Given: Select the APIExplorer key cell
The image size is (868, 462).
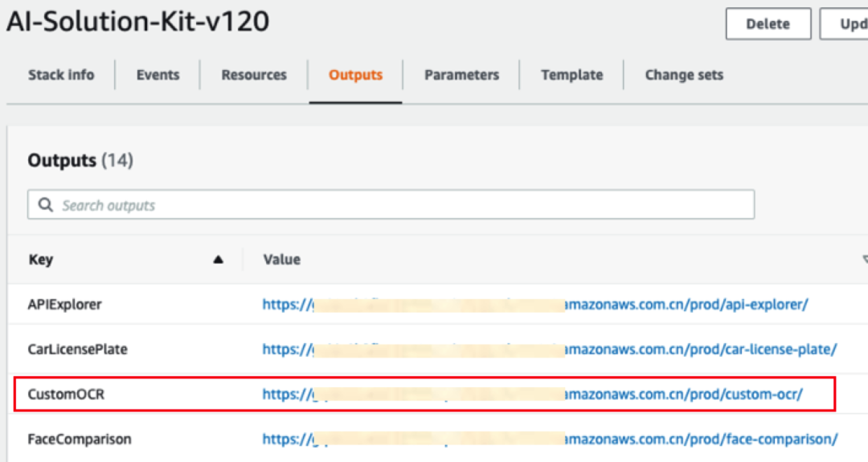Looking at the screenshot, I should [x=65, y=305].
